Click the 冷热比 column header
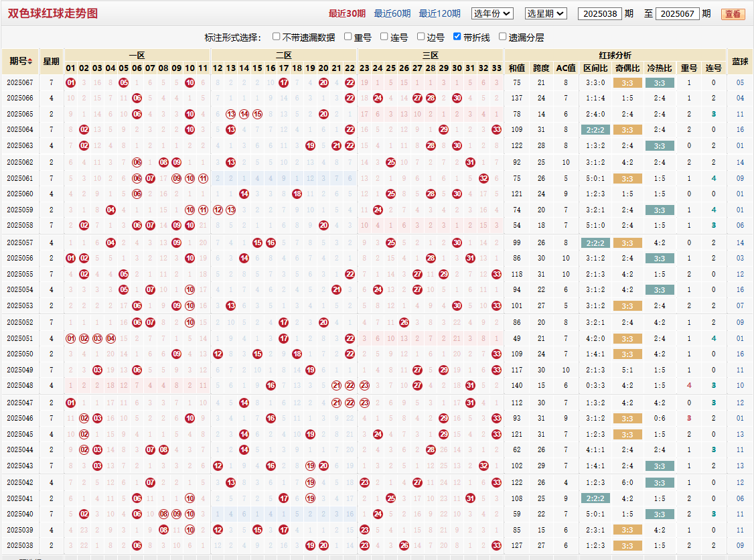Screen dimensions: 754x560 [660, 68]
